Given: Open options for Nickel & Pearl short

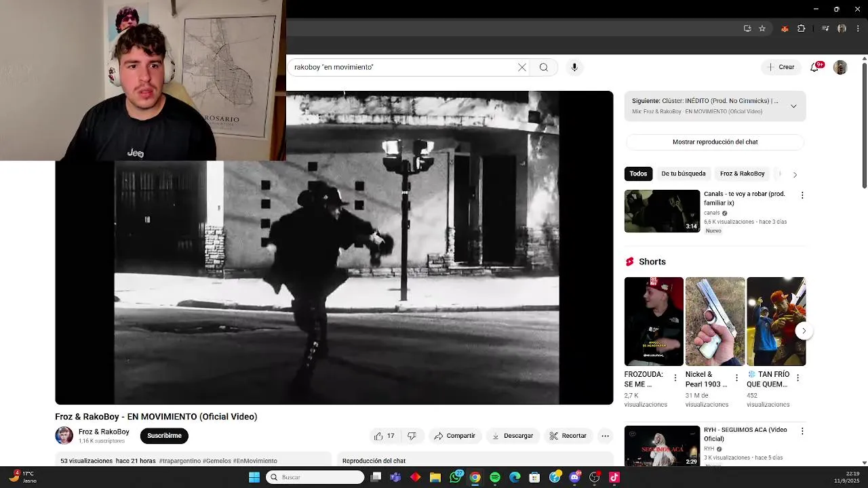Looking at the screenshot, I should 736,378.
